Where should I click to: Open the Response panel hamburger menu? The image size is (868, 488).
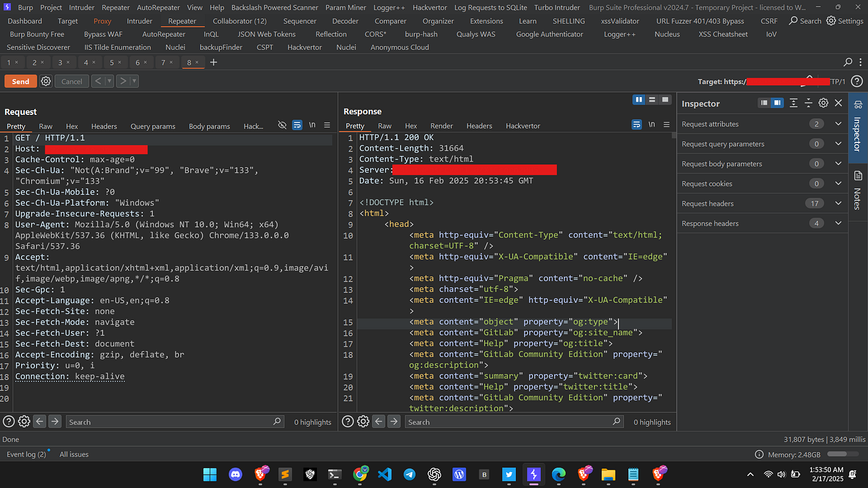(666, 125)
